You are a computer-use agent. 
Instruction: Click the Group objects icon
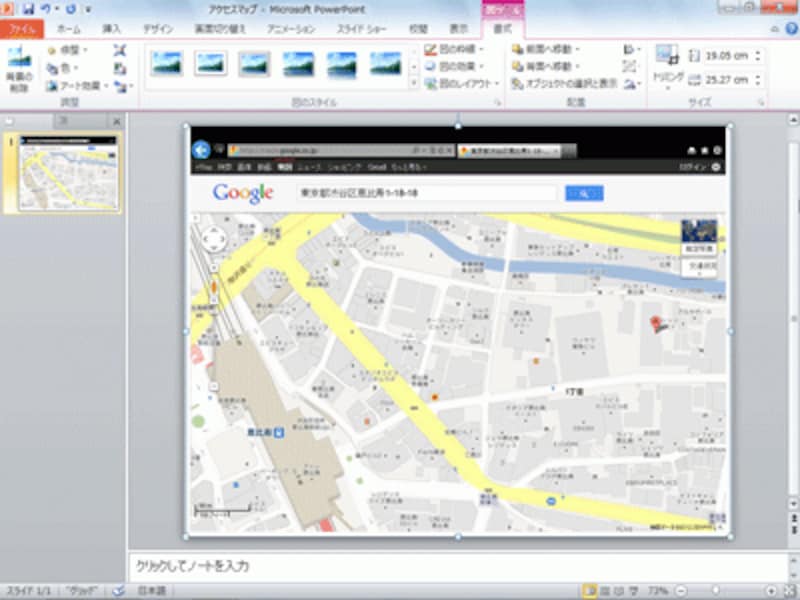pyautogui.click(x=630, y=66)
